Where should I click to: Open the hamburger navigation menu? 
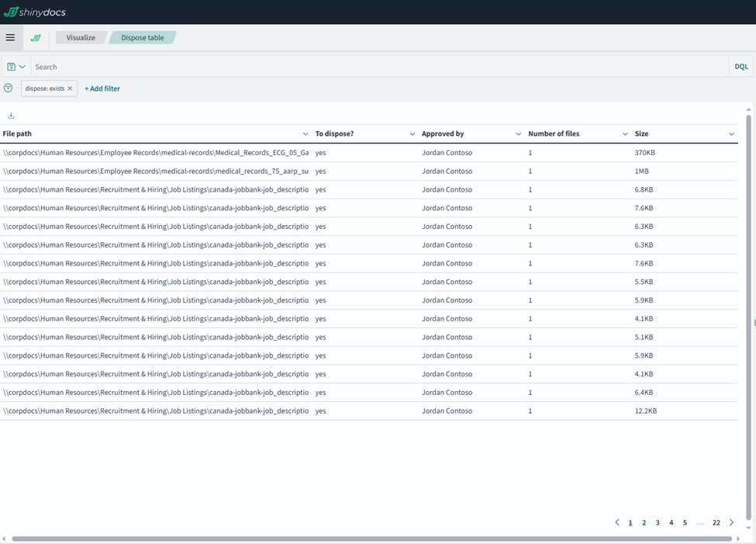tap(10, 37)
